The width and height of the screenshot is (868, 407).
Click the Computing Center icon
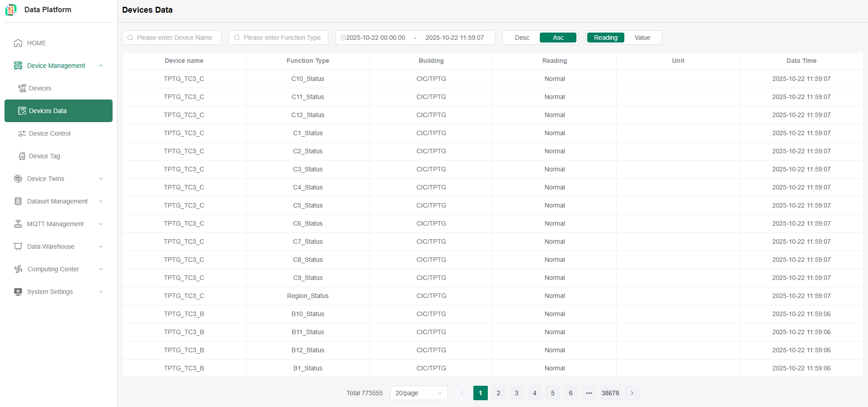point(18,269)
